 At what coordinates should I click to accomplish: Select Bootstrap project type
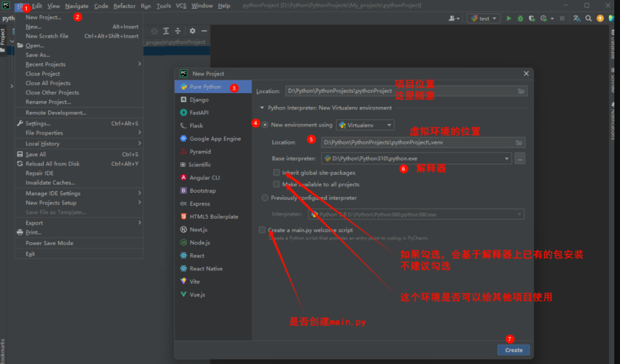click(x=213, y=191)
